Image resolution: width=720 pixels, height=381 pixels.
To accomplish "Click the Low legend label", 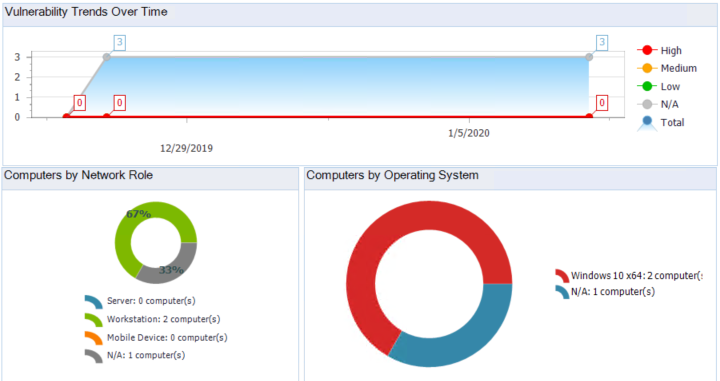I will (x=670, y=87).
